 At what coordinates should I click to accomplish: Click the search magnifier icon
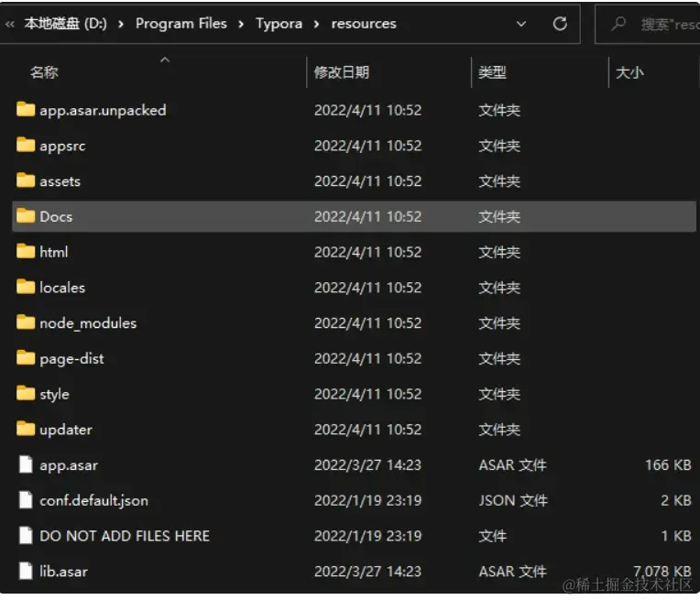[618, 24]
